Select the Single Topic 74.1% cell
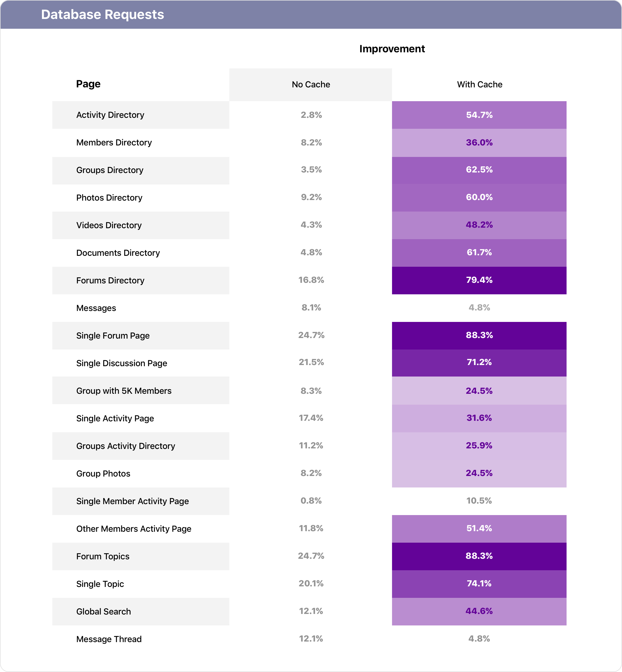This screenshot has width=622, height=672. point(479,584)
